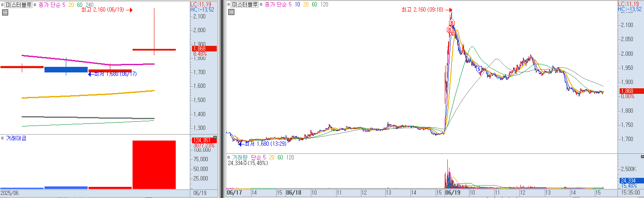Screen dimensions: 644x198
Task: Click the 06/18 date on the time axis
Action: (294, 193)
